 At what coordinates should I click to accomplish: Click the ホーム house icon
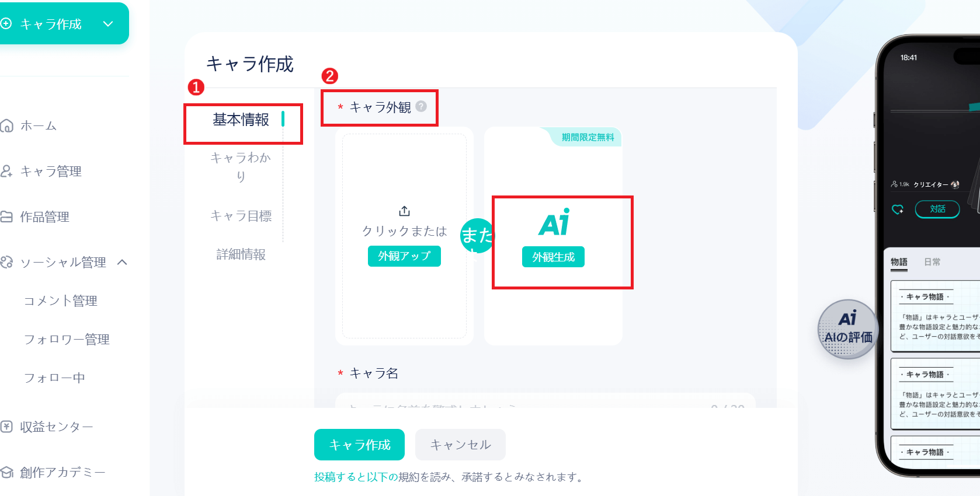click(x=6, y=125)
